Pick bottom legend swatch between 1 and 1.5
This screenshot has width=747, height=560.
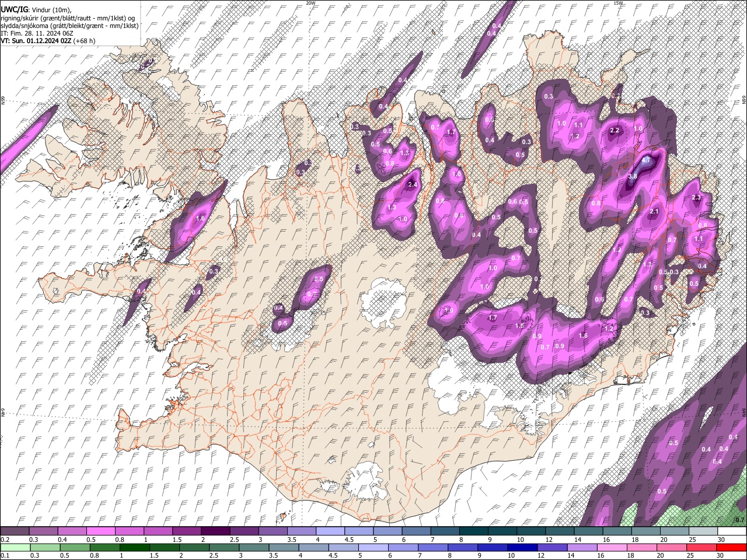(135, 547)
